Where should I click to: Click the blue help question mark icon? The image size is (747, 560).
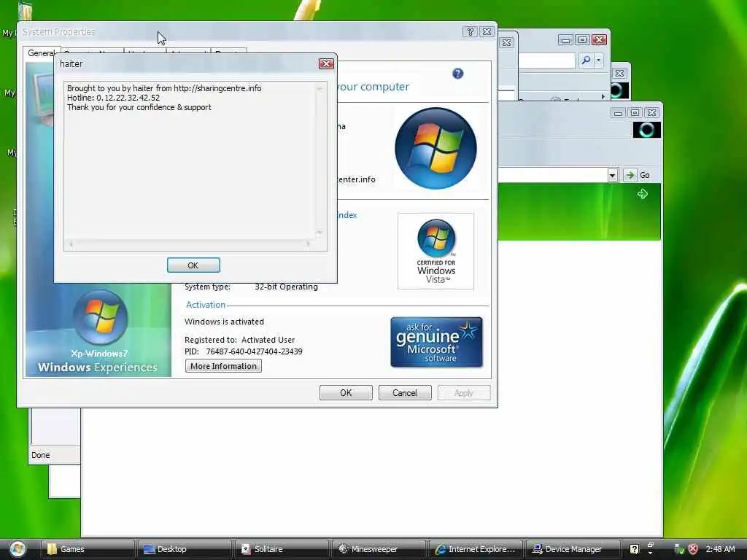click(x=458, y=74)
